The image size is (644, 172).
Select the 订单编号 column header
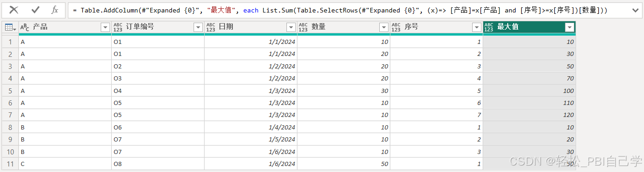[x=158, y=28]
